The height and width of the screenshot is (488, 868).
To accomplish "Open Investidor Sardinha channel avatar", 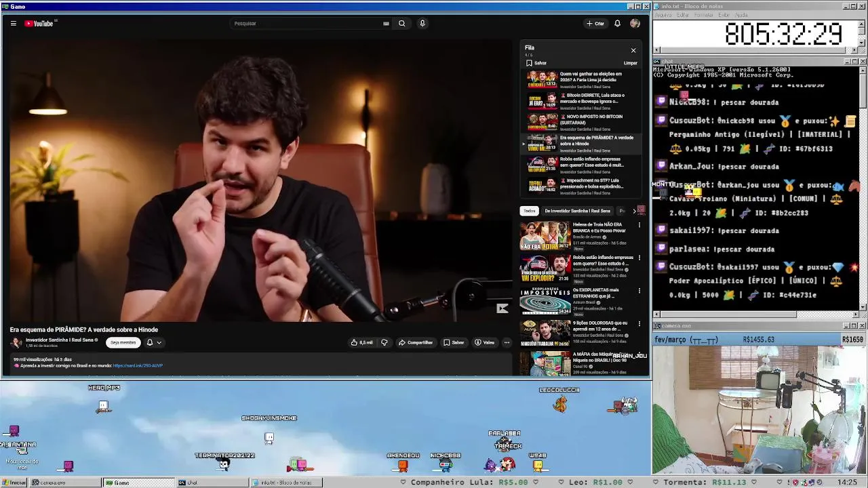I will click(16, 342).
